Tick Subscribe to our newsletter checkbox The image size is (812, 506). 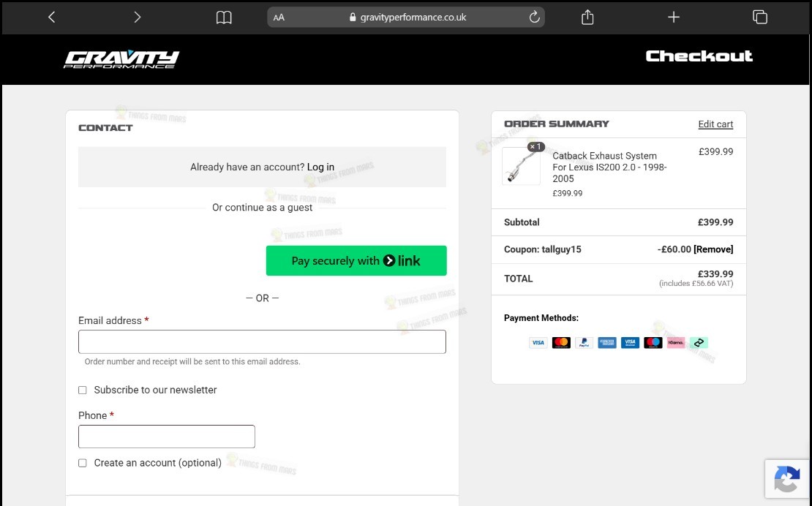(83, 390)
